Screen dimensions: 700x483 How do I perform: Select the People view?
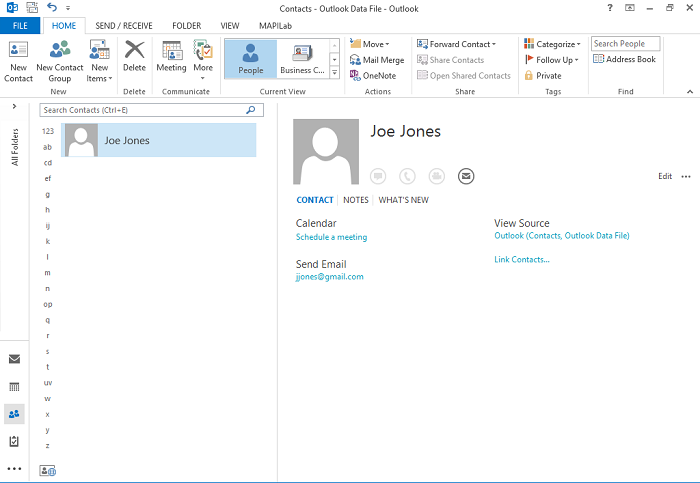tap(250, 59)
